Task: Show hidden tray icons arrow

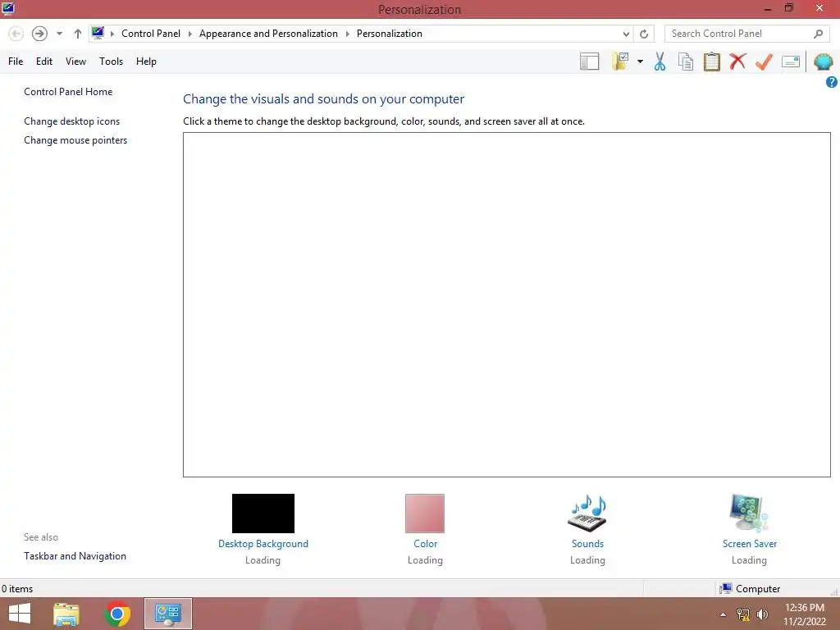Action: tap(724, 614)
